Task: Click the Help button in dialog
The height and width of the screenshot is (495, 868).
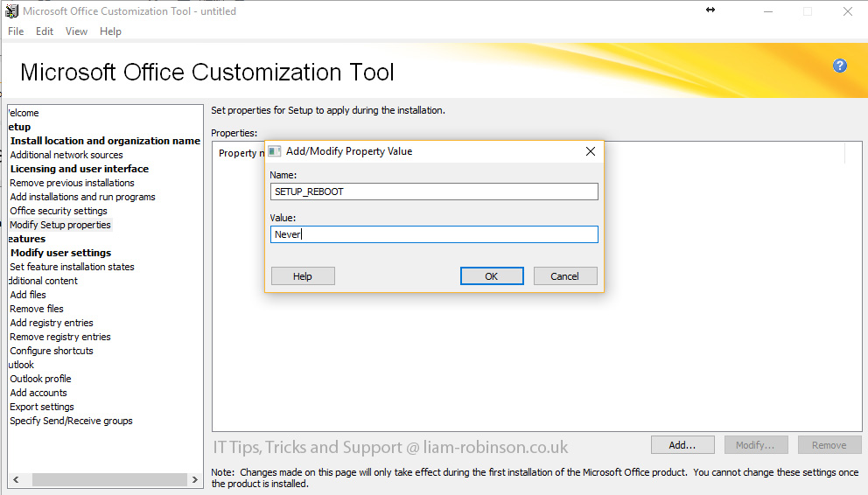Action: pos(302,276)
